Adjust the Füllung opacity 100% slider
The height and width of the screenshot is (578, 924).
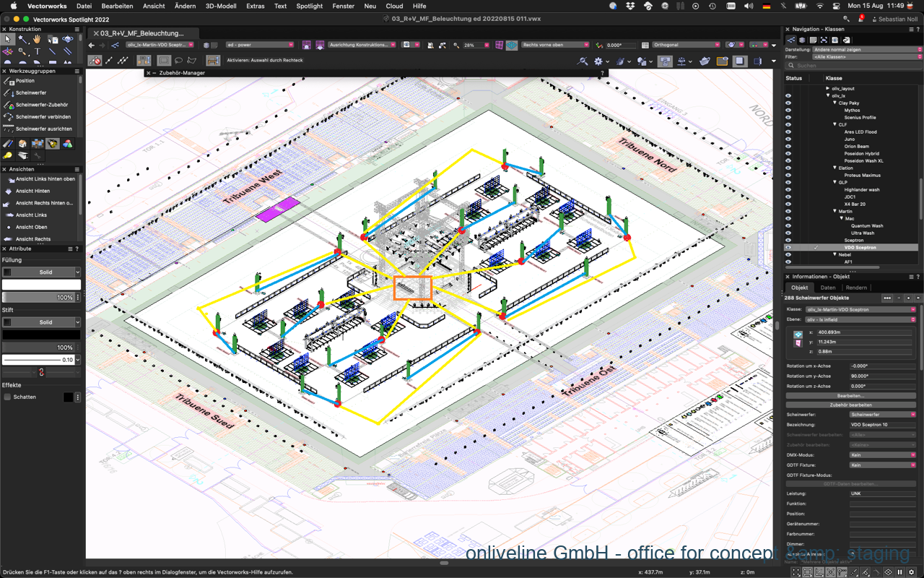(x=38, y=297)
